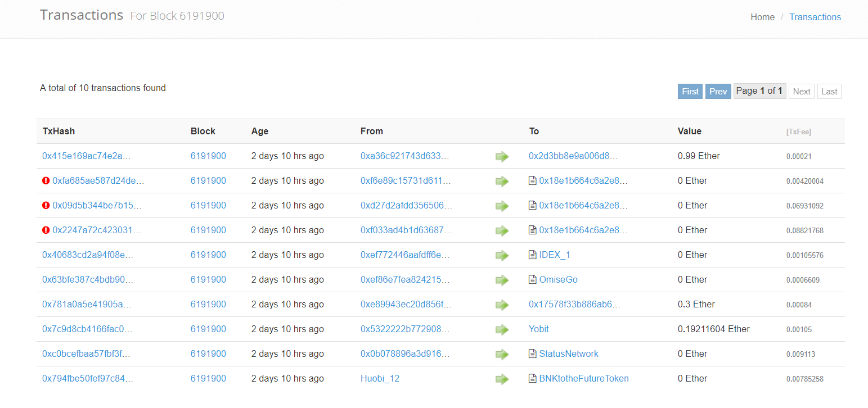Click the green arrow in the 0xfa685ae587d24de row

[x=502, y=182]
